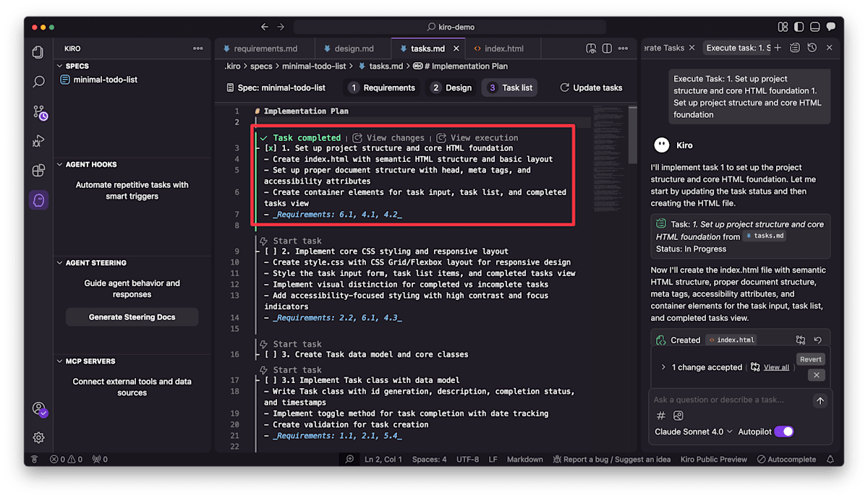This screenshot has width=868, height=498.
Task: Go forward with the right arrow
Action: (281, 27)
